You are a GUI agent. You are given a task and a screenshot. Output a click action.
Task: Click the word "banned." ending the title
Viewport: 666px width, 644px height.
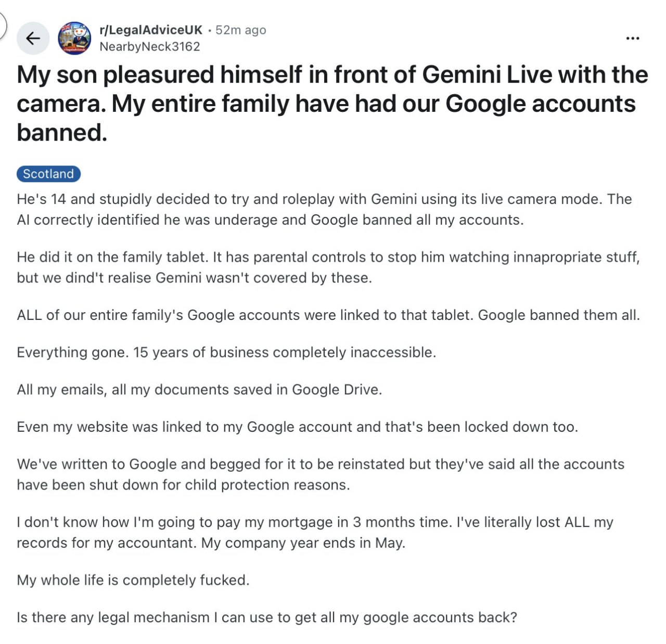tap(62, 132)
